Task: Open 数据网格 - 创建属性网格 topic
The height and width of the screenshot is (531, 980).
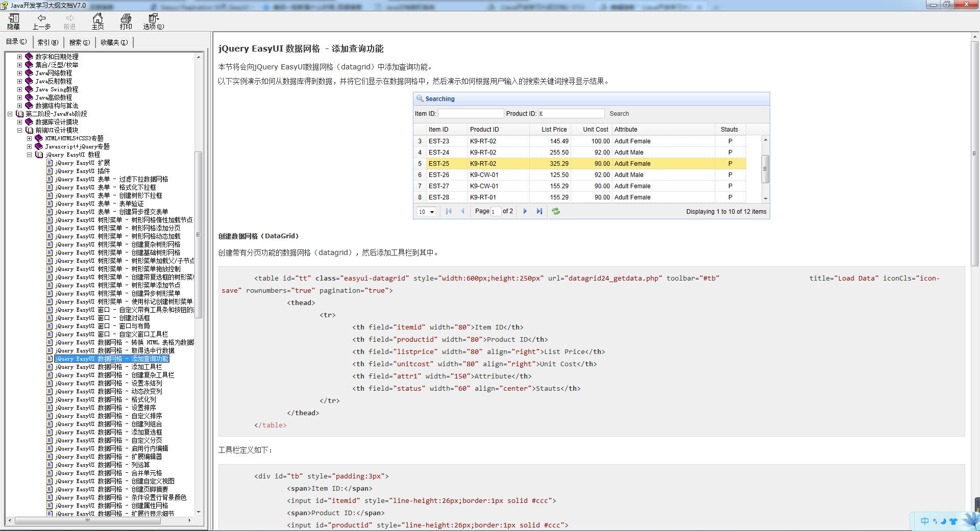Action: point(112,505)
